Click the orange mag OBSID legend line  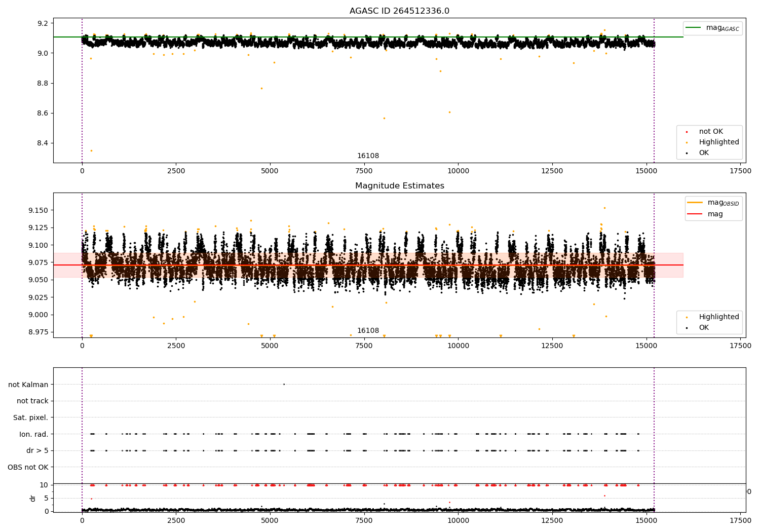click(x=695, y=203)
